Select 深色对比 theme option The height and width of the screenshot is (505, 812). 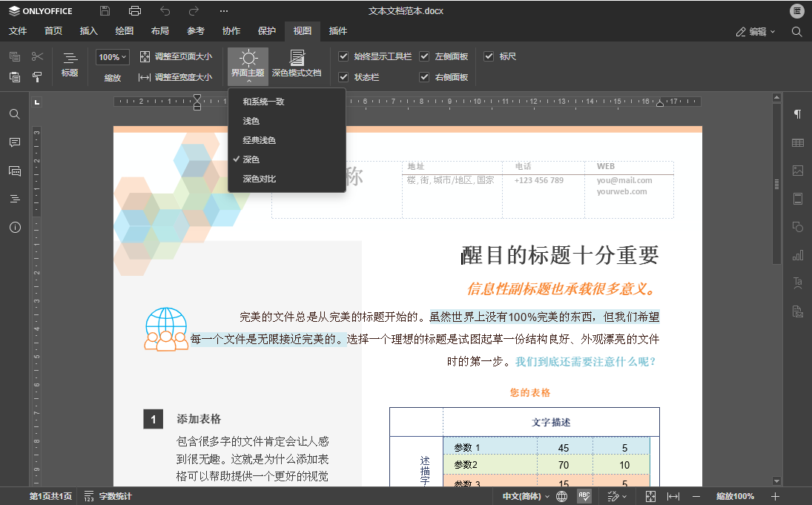(x=287, y=179)
